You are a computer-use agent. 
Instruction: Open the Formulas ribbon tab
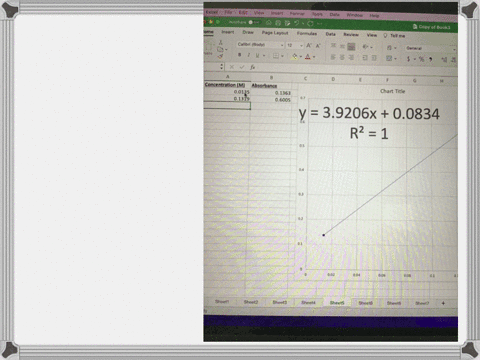(307, 33)
